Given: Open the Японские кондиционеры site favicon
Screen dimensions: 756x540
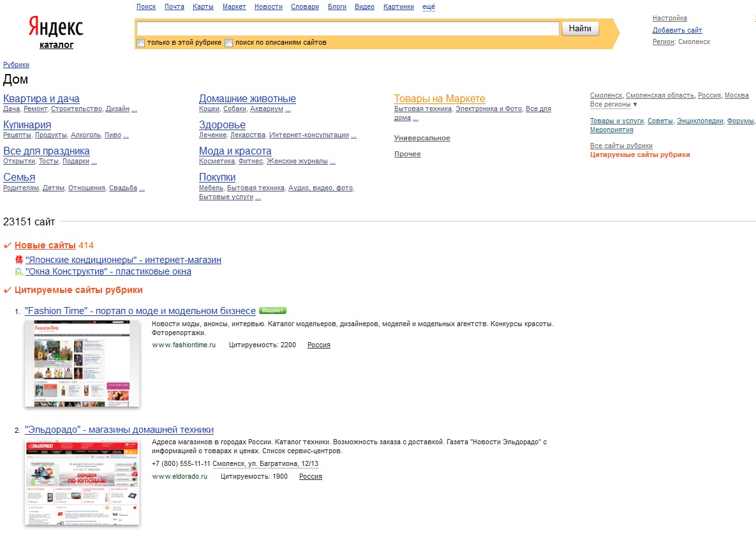Looking at the screenshot, I should (19, 260).
